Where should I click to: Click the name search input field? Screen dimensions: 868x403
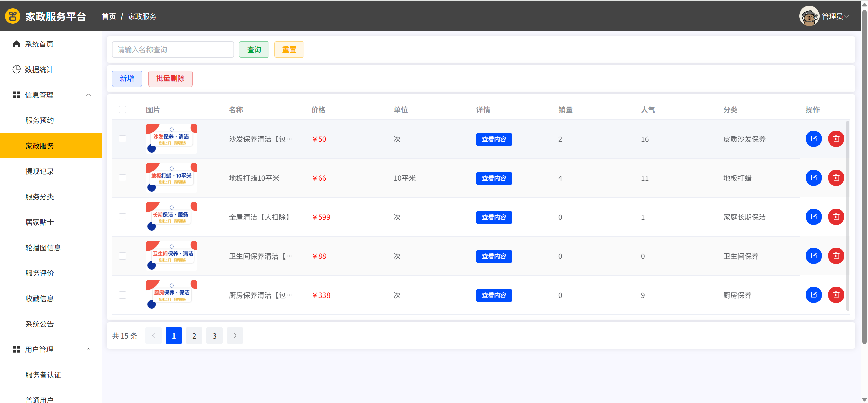pos(173,50)
